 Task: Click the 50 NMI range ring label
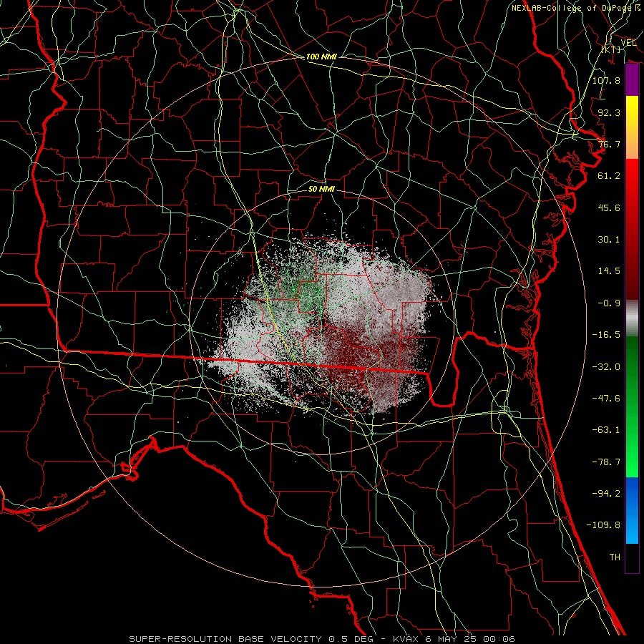[321, 189]
